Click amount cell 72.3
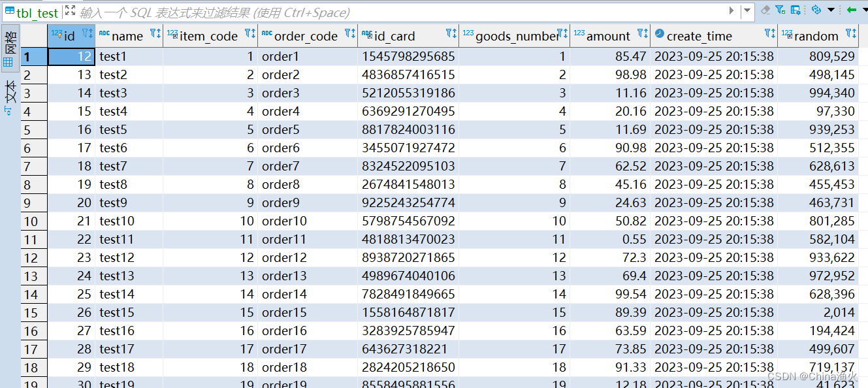Screen dimensions: 868x388 [610, 257]
